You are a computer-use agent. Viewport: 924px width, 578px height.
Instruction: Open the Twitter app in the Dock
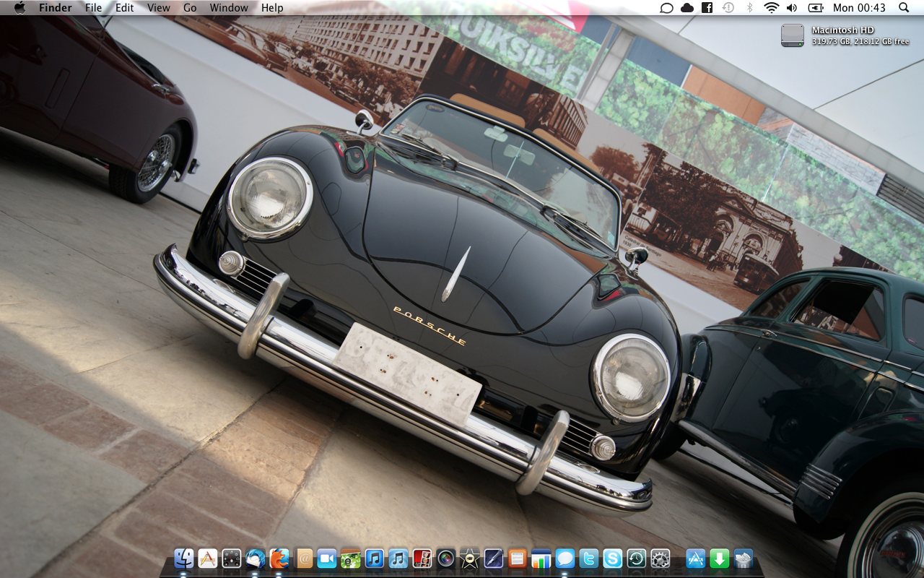[x=588, y=558]
